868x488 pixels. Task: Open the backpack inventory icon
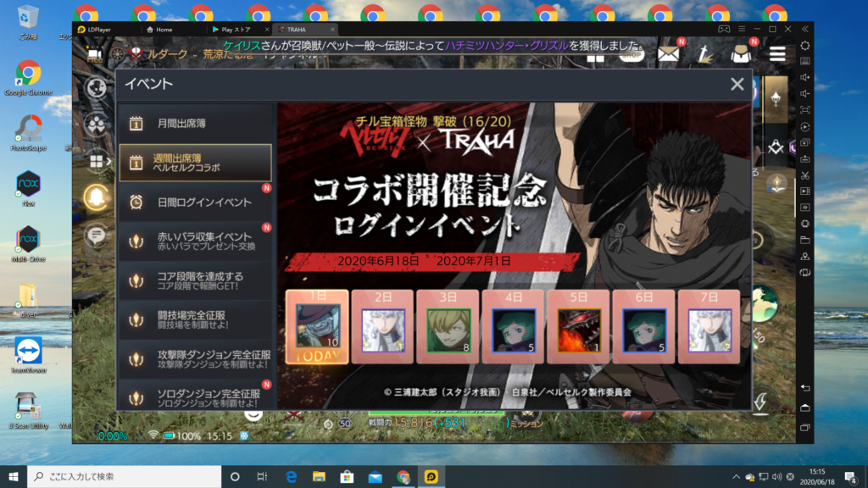click(741, 54)
